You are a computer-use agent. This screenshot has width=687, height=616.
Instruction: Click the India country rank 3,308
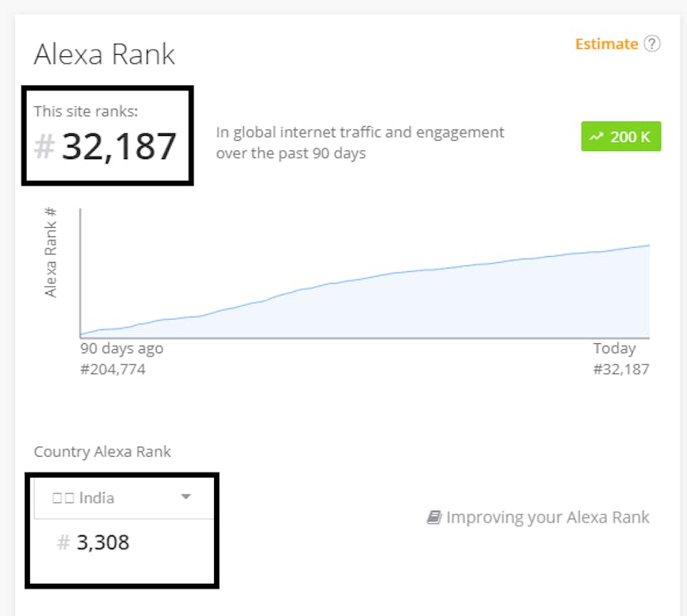[103, 542]
